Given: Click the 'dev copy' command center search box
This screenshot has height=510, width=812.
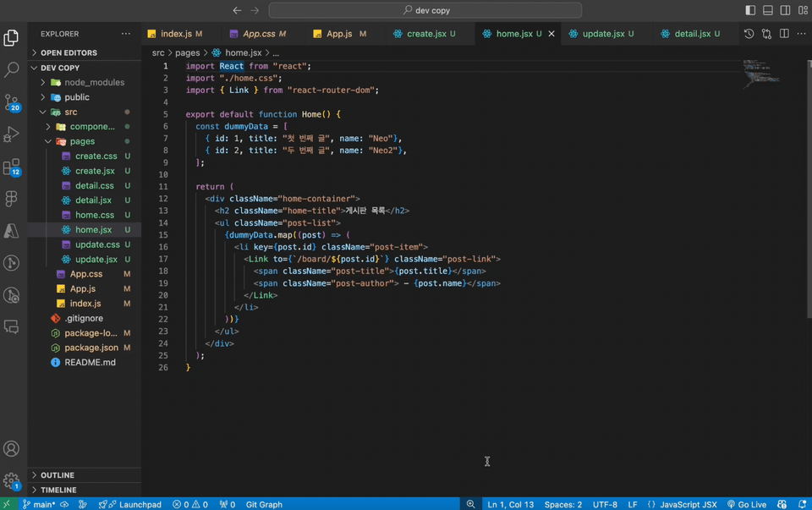Looking at the screenshot, I should (425, 10).
